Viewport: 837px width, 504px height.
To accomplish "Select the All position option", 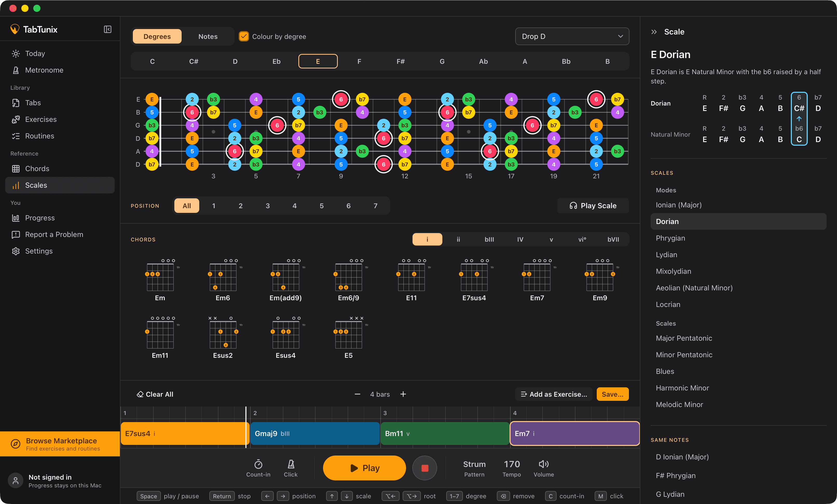I will pyautogui.click(x=187, y=206).
